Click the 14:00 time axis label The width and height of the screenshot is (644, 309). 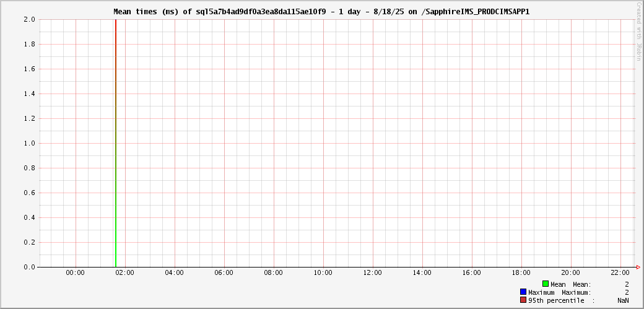(422, 272)
